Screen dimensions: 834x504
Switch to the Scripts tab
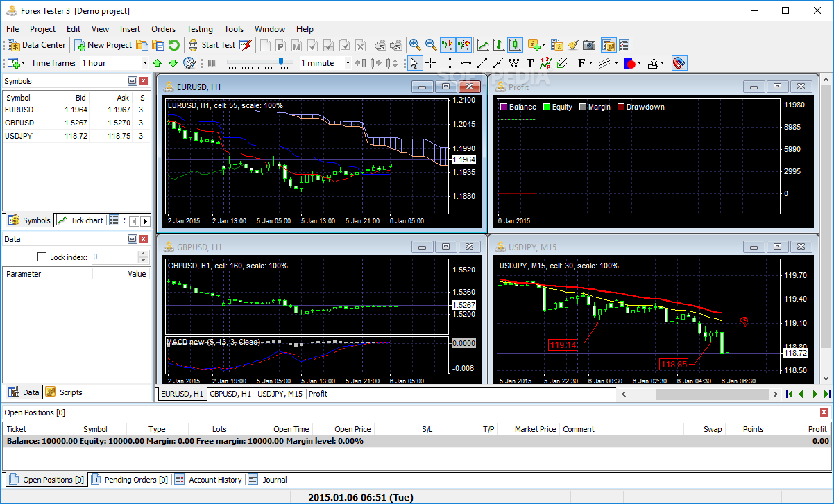point(64,392)
